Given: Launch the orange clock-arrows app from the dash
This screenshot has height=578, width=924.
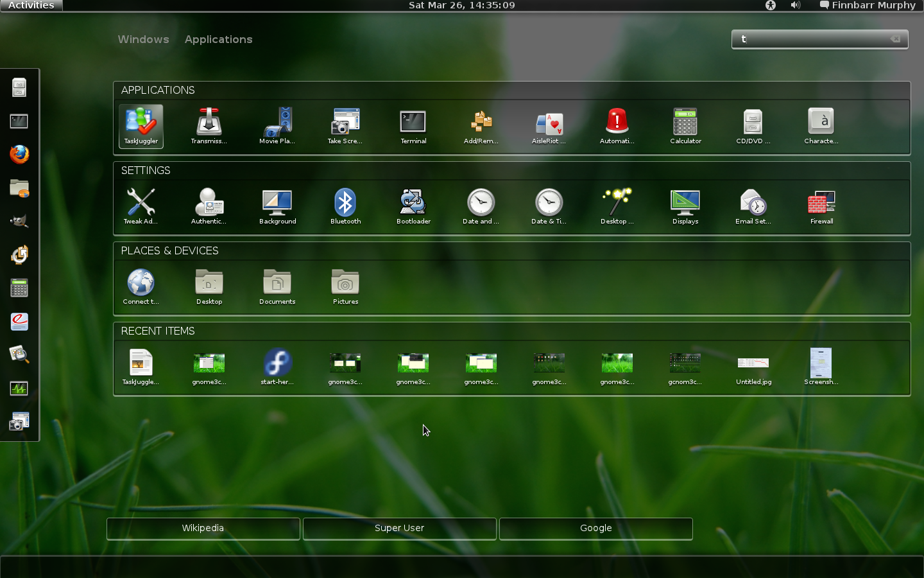Looking at the screenshot, I should (x=19, y=254).
